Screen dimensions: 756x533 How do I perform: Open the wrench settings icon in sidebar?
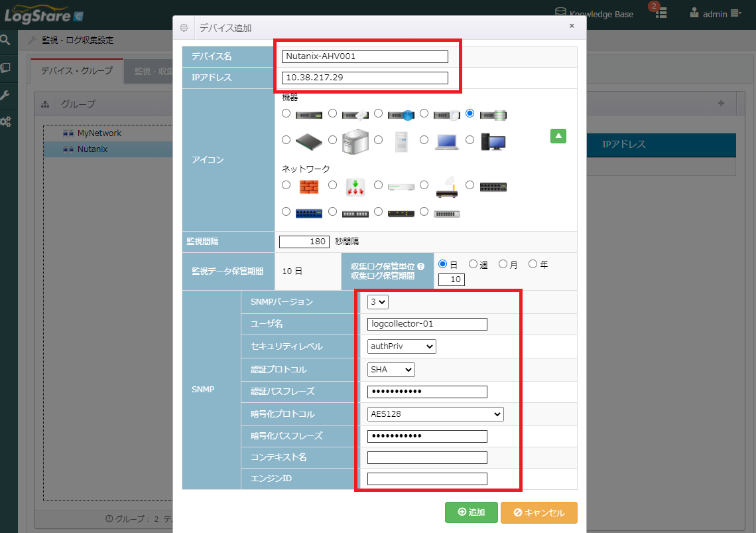6,95
